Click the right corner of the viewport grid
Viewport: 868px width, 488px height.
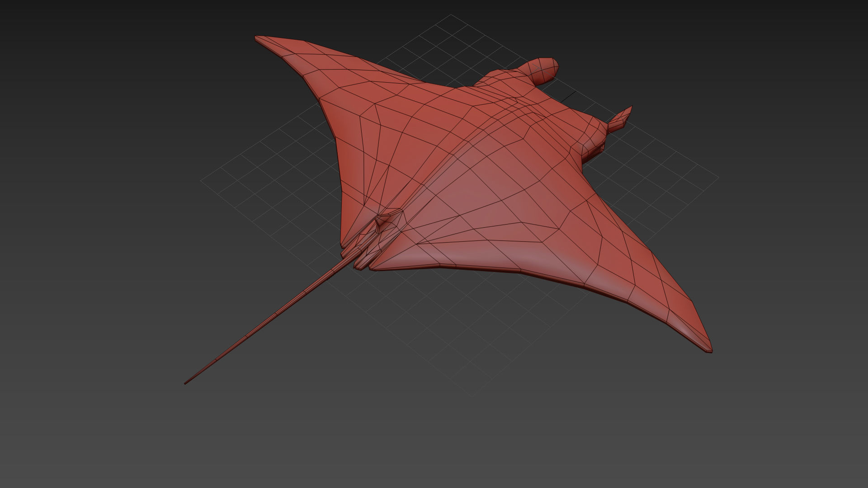tap(718, 178)
